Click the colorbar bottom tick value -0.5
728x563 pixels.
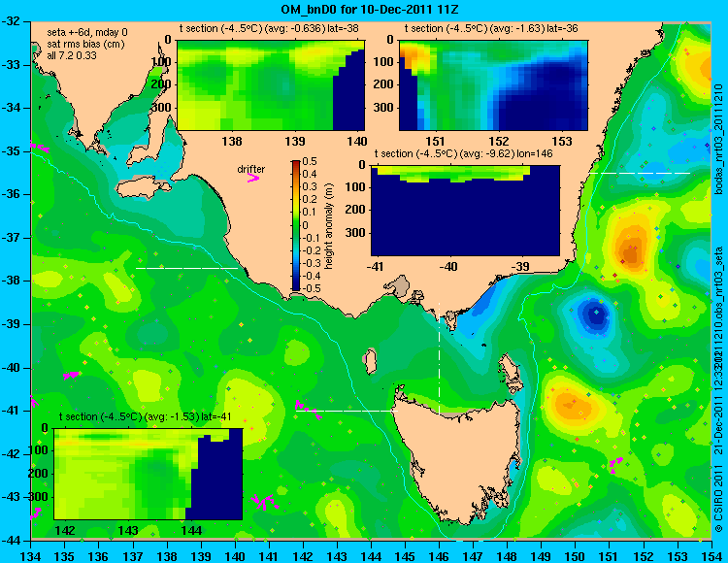tap(309, 288)
